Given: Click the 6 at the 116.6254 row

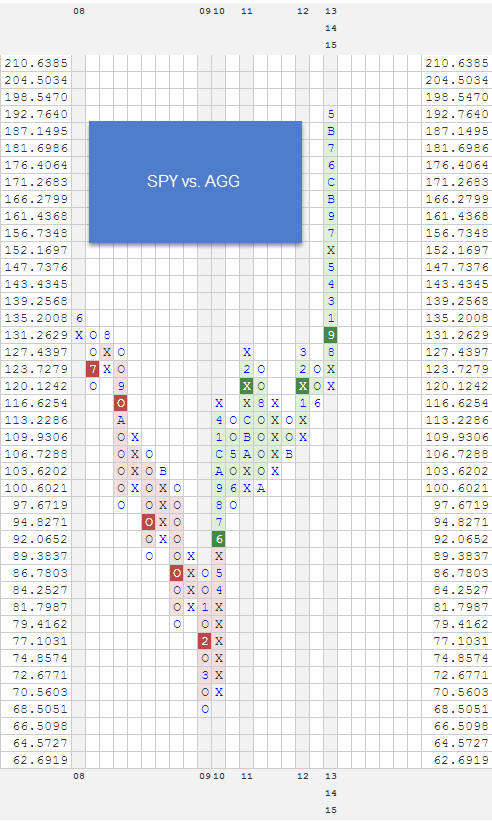Looking at the screenshot, I should click(x=317, y=403).
